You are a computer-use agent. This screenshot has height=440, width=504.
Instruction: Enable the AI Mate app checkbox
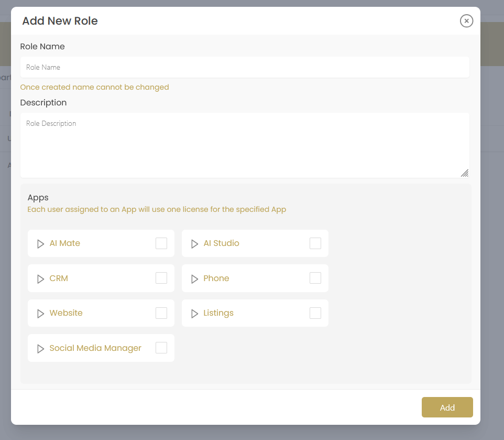[161, 243]
